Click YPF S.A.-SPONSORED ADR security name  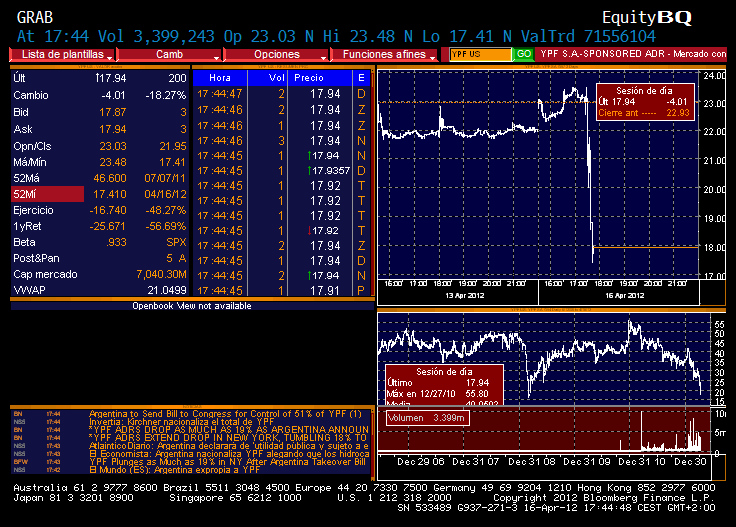602,54
